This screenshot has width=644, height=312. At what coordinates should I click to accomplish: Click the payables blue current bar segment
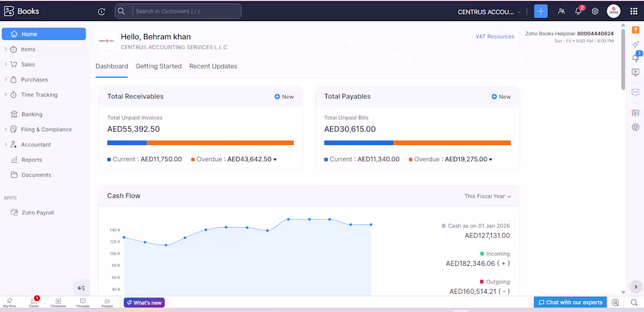358,143
